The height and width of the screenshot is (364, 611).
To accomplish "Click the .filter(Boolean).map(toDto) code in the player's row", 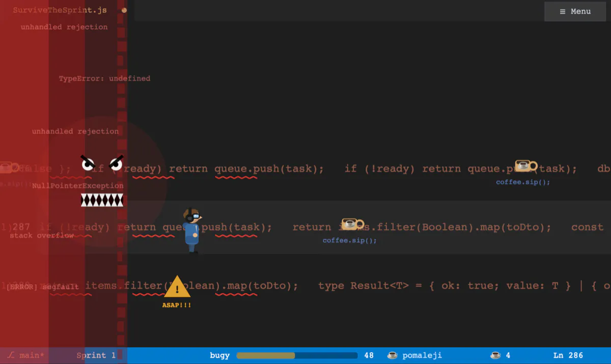I will 458,227.
